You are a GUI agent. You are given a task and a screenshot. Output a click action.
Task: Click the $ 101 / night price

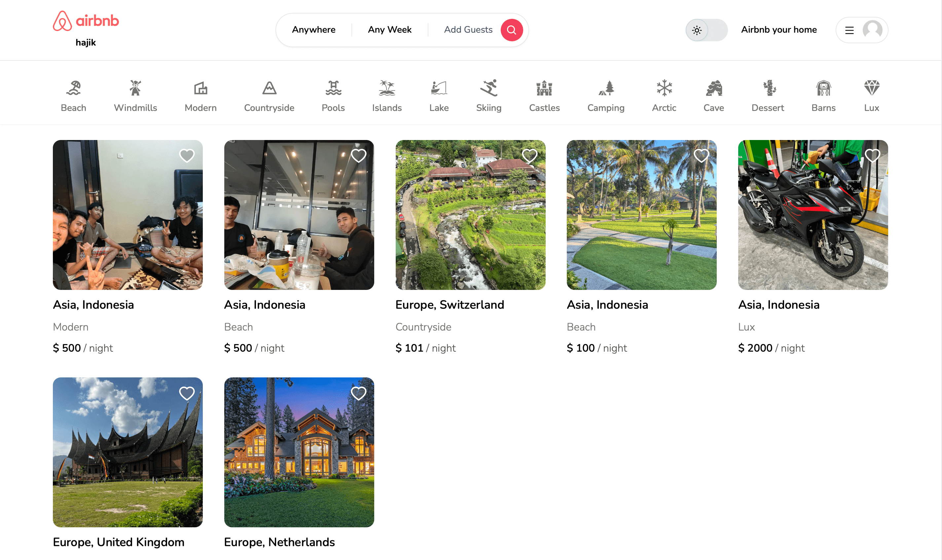pyautogui.click(x=425, y=348)
